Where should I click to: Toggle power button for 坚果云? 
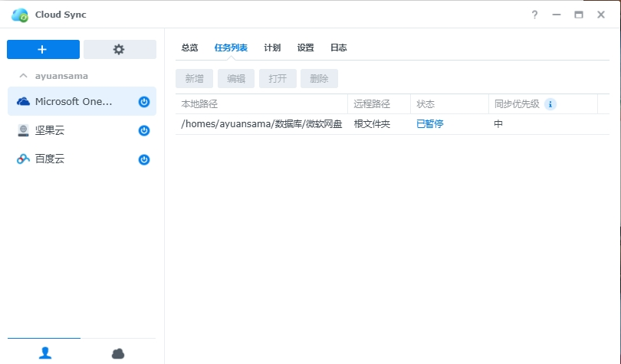pyautogui.click(x=143, y=131)
